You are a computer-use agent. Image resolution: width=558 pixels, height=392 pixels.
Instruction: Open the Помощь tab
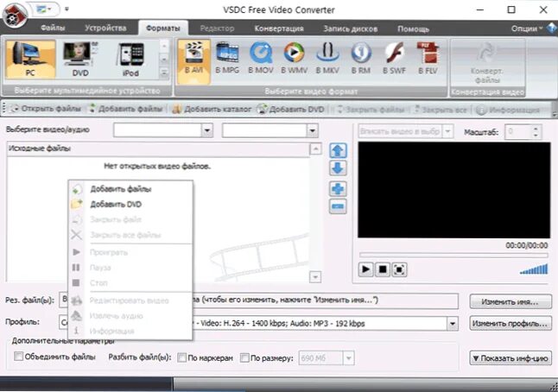413,28
